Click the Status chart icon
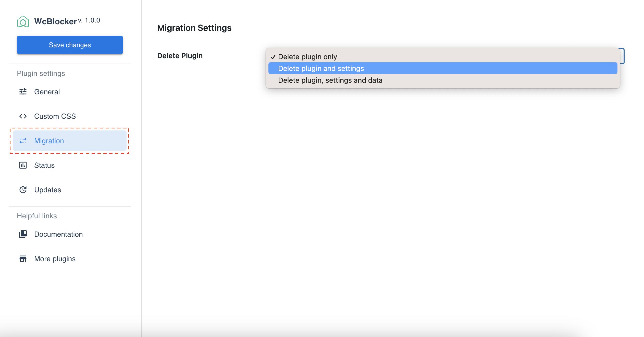Viewport: 644px width, 337px height. [23, 165]
